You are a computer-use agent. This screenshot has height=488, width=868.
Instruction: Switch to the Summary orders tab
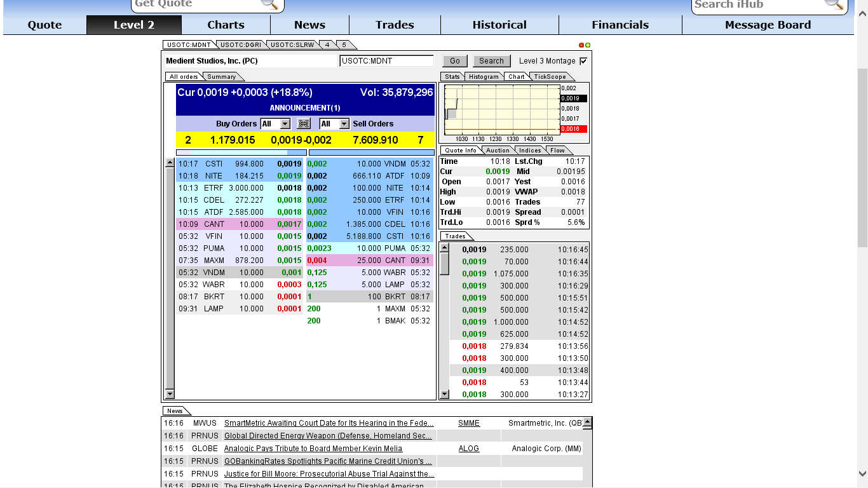pyautogui.click(x=221, y=77)
